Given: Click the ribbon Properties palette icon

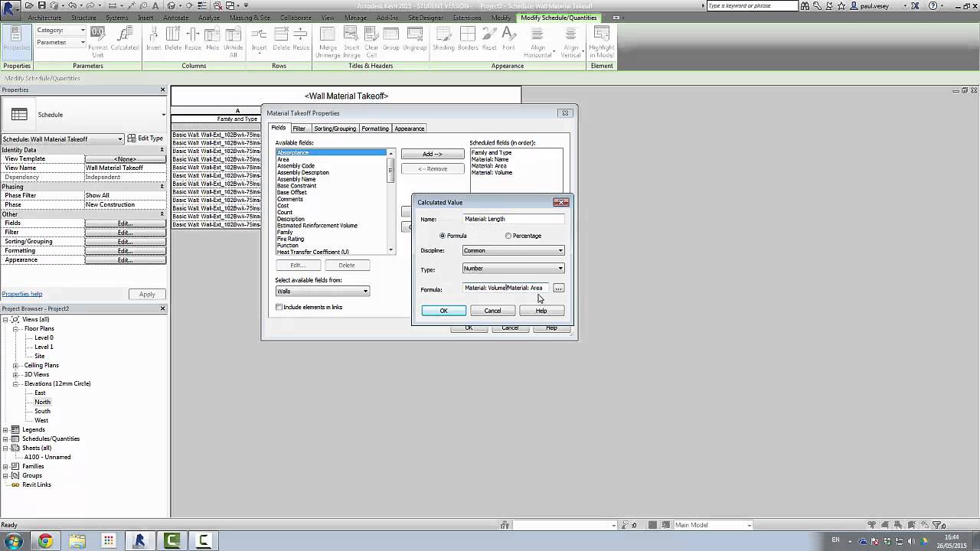Looking at the screenshot, I should [16, 41].
